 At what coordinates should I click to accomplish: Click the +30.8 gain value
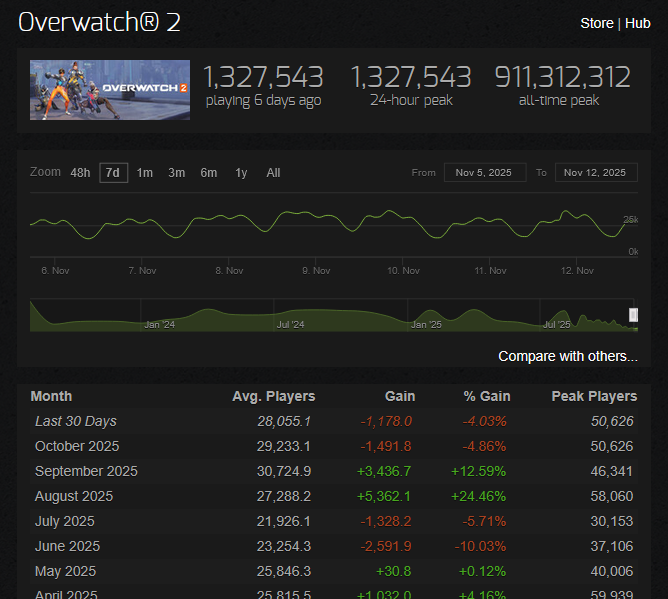tap(394, 571)
